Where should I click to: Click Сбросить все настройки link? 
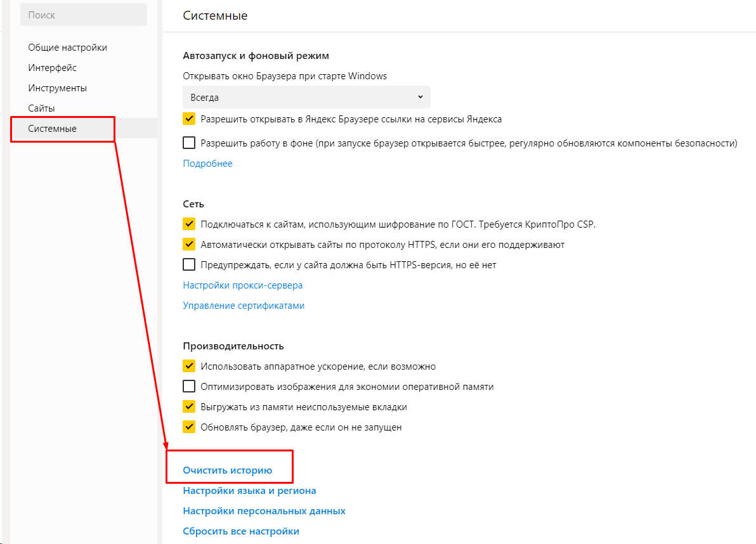(x=241, y=531)
